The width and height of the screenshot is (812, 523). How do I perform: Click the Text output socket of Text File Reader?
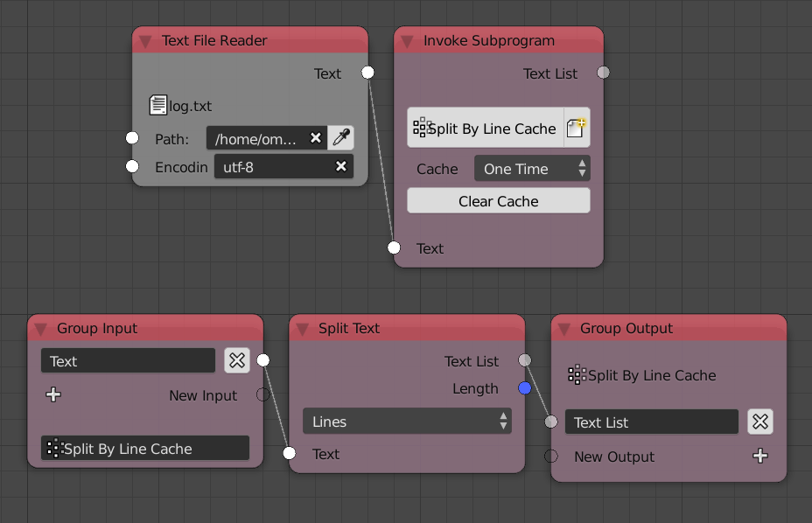[x=367, y=73]
